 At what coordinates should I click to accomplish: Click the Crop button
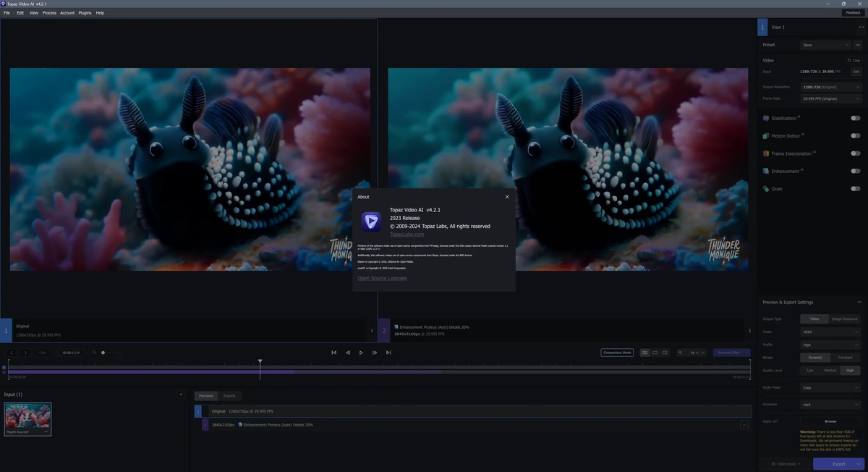tap(854, 61)
